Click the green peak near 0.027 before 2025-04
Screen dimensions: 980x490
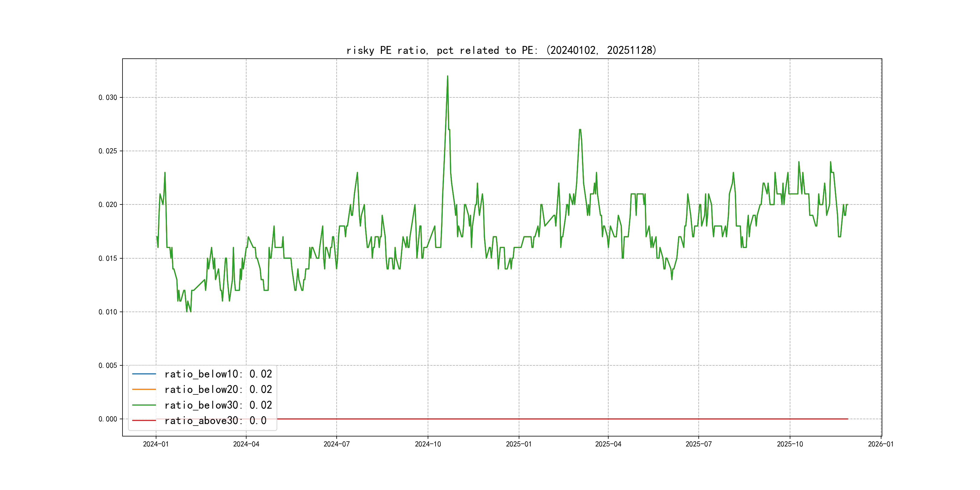(580, 130)
